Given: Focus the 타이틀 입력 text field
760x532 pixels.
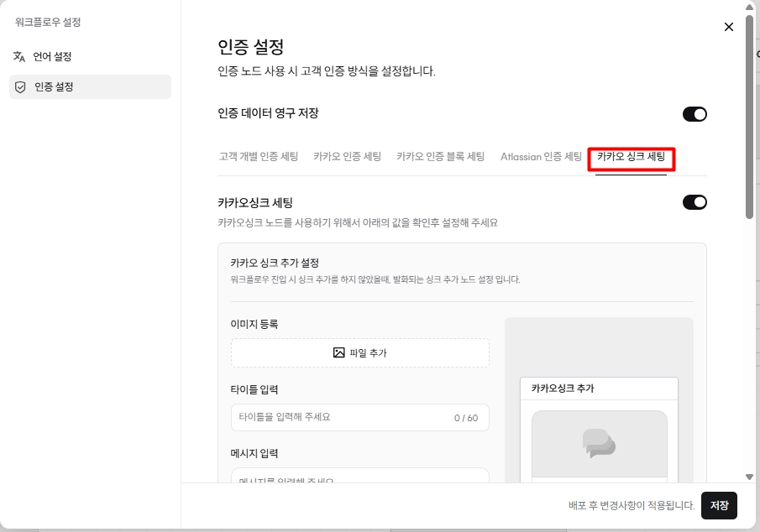Looking at the screenshot, I should [360, 417].
